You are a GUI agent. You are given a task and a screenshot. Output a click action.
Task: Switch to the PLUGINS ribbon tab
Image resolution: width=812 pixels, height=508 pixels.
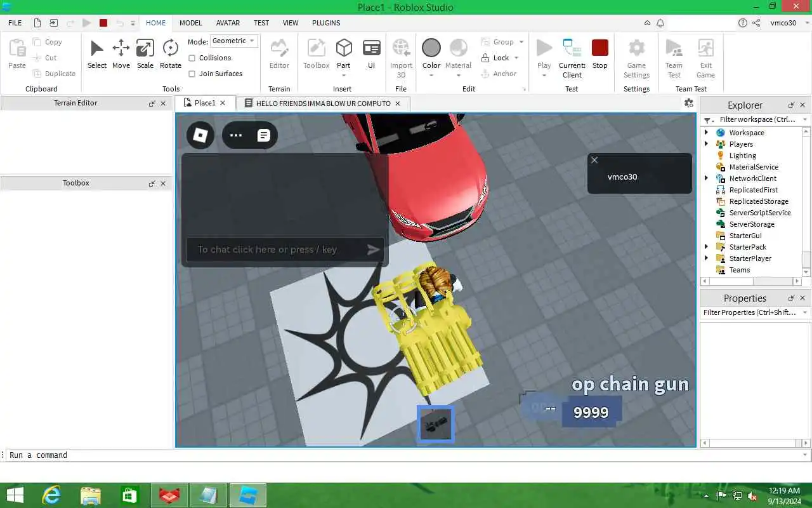tap(326, 23)
